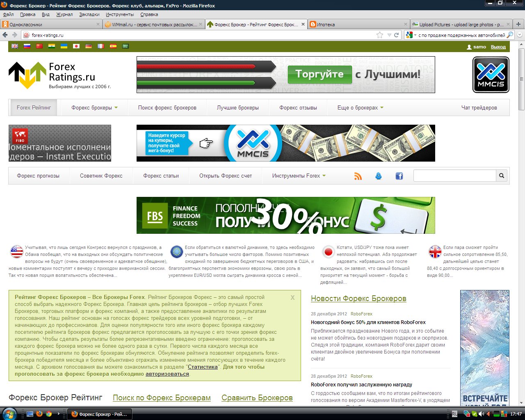Viewport: 525px width, 420px height.
Task: Click the Выход logout link
Action: [498, 47]
